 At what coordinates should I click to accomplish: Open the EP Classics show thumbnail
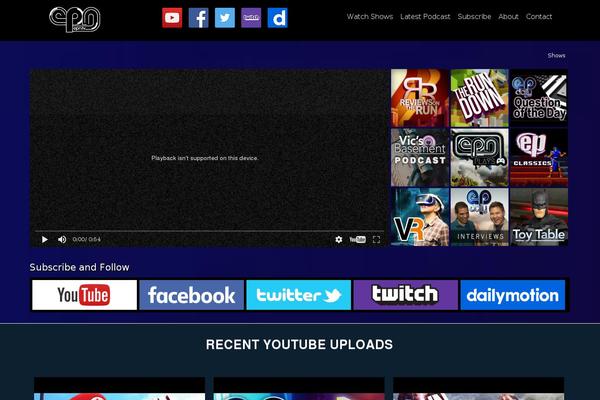coord(539,157)
